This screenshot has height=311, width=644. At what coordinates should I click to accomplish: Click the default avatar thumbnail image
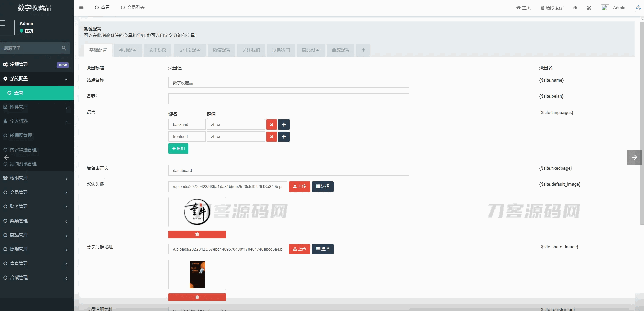click(197, 212)
